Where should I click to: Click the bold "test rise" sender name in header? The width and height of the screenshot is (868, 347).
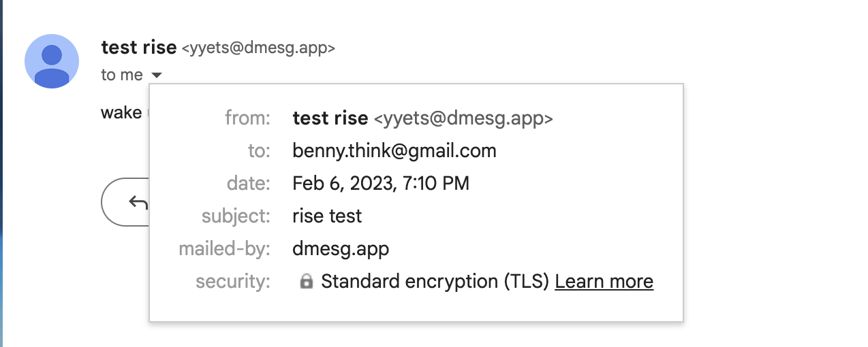(138, 47)
